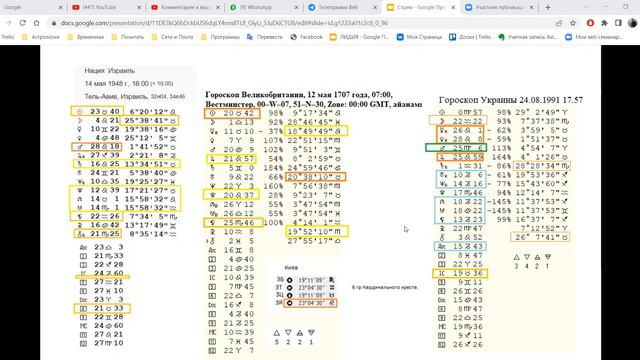
Task: Click the highlighted value 18°49'49" in Britain chart
Action: click(x=316, y=131)
